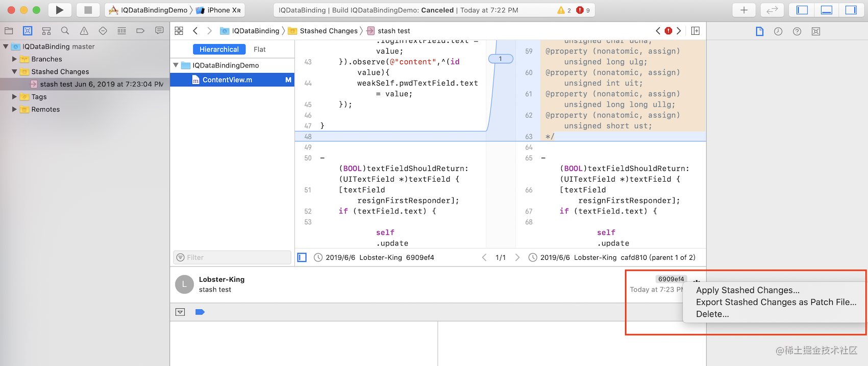Click the change marker badge 1

point(501,59)
